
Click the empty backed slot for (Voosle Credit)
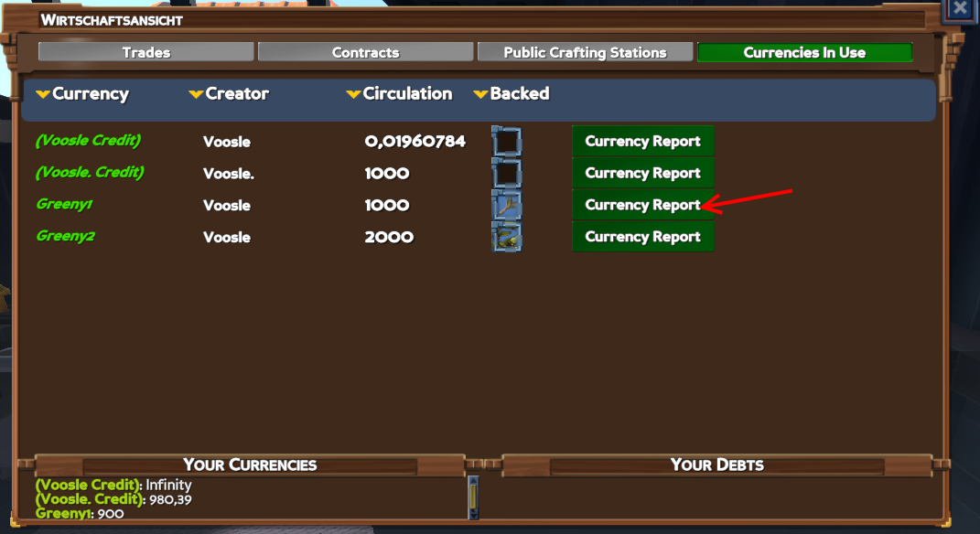[506, 141]
